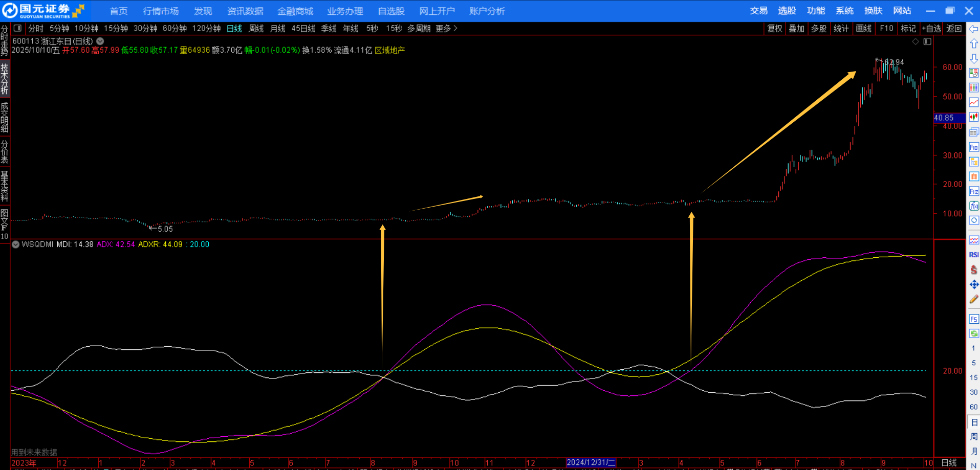Click the F10 company info sidebar icon
This screenshot has height=470, width=980.
click(973, 147)
